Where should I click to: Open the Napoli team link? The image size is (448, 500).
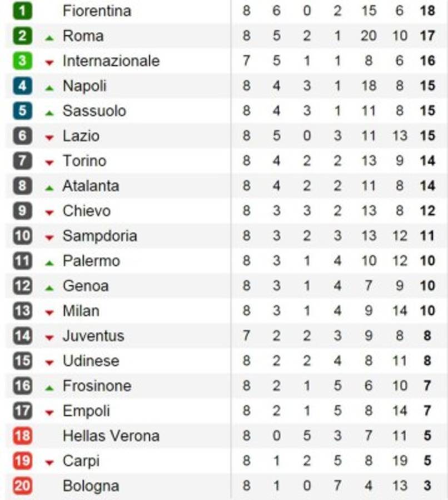[84, 86]
